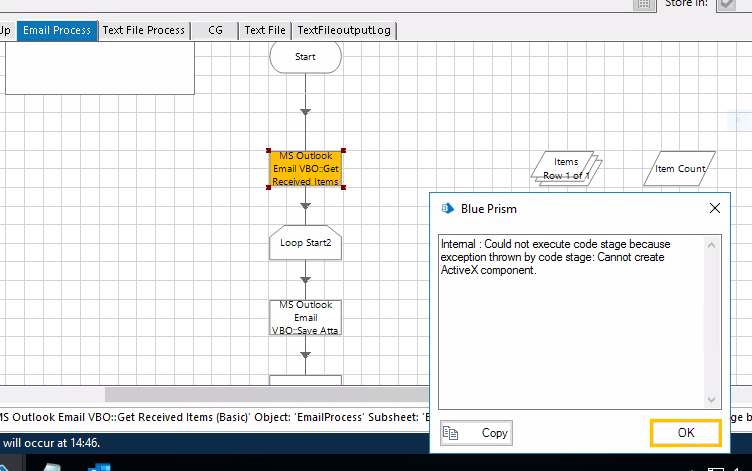Image resolution: width=752 pixels, height=471 pixels.
Task: Click the Blue Prism dialog title text
Action: (x=489, y=209)
